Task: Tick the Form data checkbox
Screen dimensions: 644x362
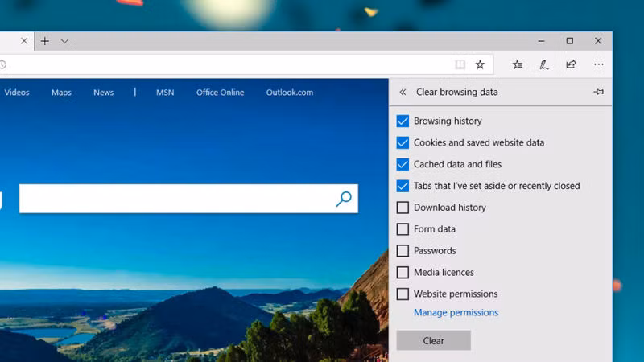Action: [402, 229]
